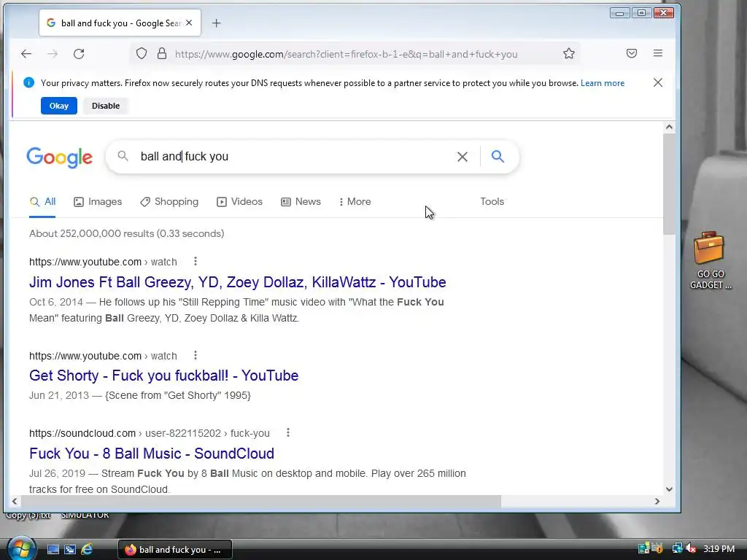Select the All results tab
This screenshot has height=560, width=747.
tap(42, 201)
